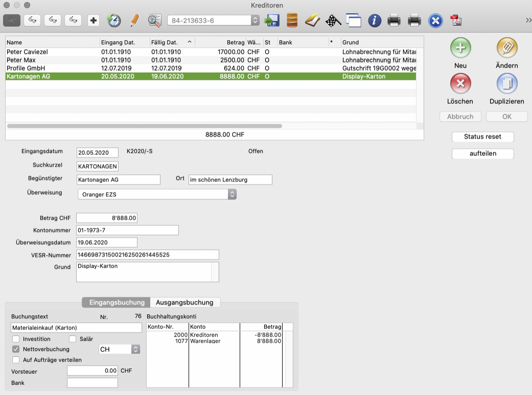Screen dimensions: 532x395
Task: Click the Ändern pencil icon
Action: (507, 48)
